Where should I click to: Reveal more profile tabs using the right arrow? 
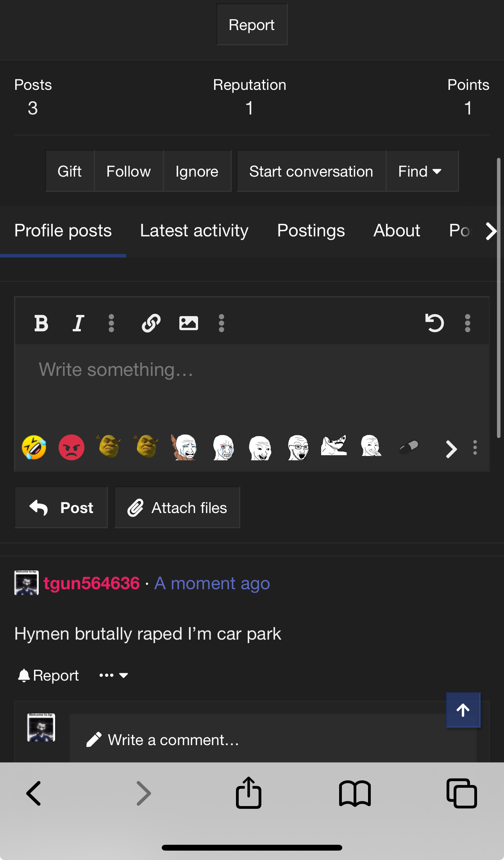(491, 231)
